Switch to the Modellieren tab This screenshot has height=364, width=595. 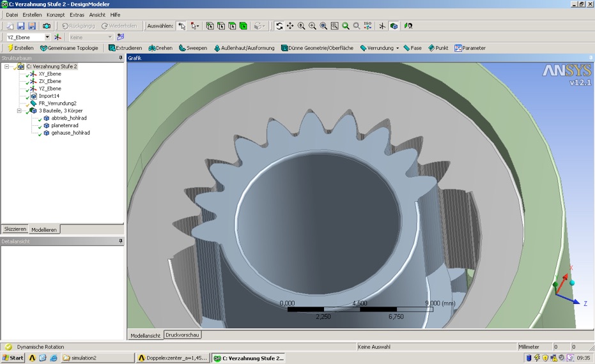tap(44, 229)
